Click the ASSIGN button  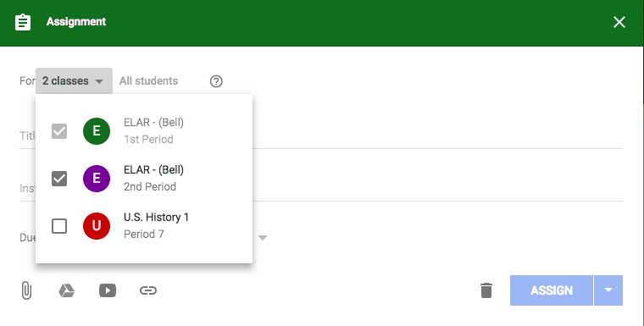pos(552,290)
